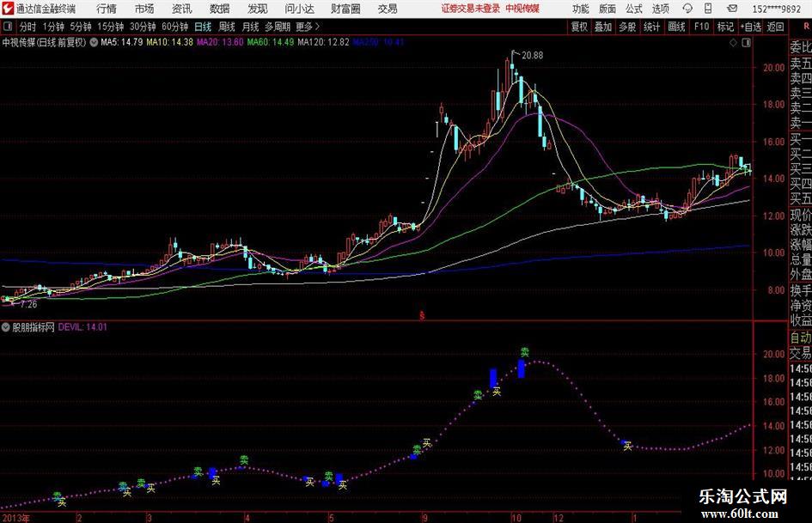
Task: Click the 7.26 price low label
Action: click(28, 305)
